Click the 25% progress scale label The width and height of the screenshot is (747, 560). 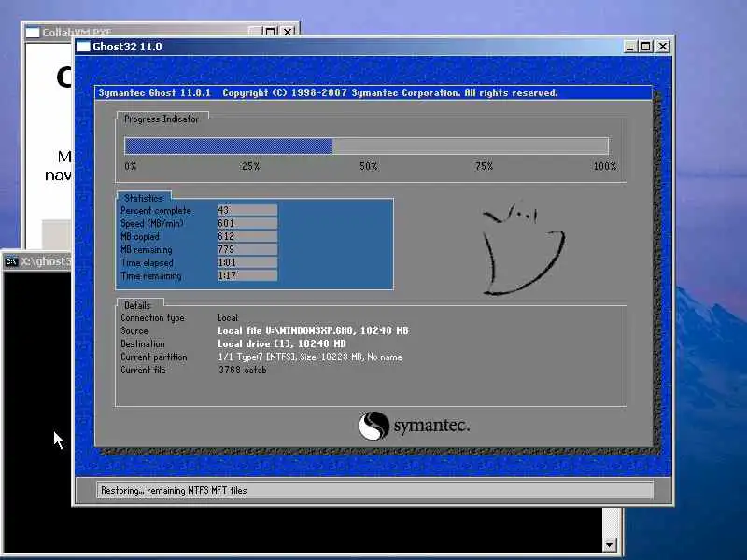click(250, 166)
